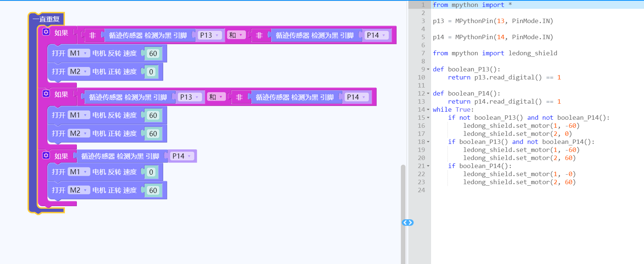The image size is (644, 264).
Task: Click gear icon on first 如果 block
Action: pos(46,32)
